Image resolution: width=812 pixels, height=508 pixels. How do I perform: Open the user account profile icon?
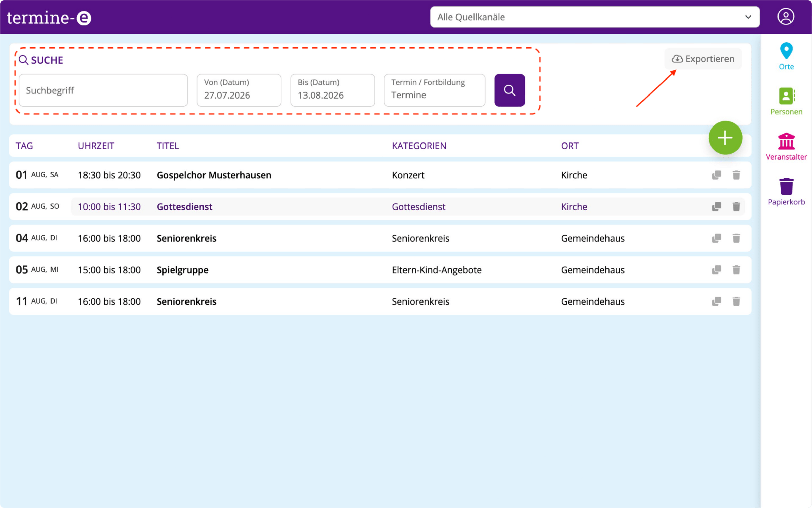coord(786,17)
